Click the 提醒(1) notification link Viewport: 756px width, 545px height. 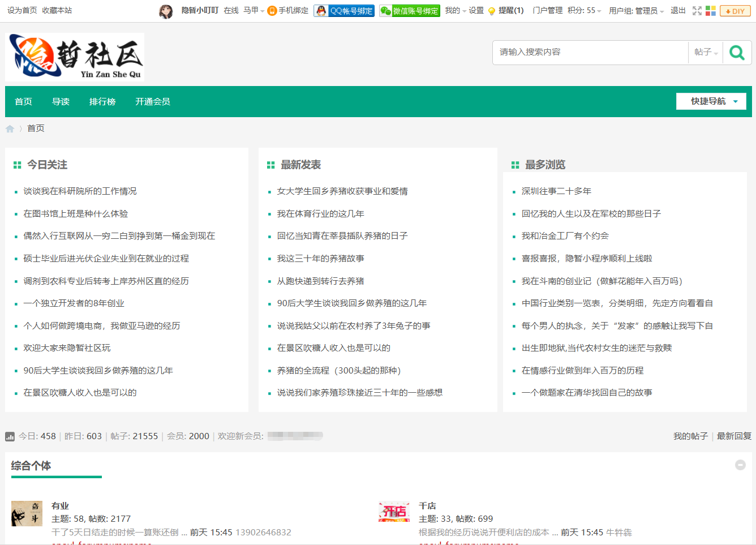coord(511,11)
